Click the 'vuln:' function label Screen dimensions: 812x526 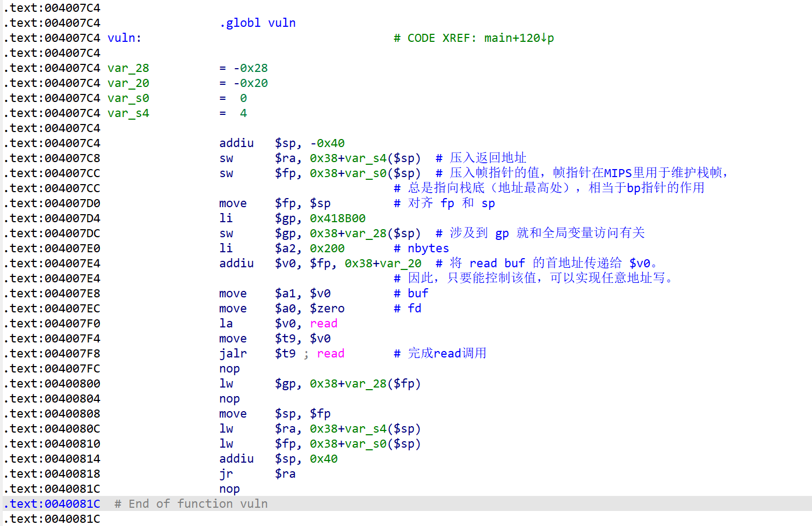(x=124, y=38)
